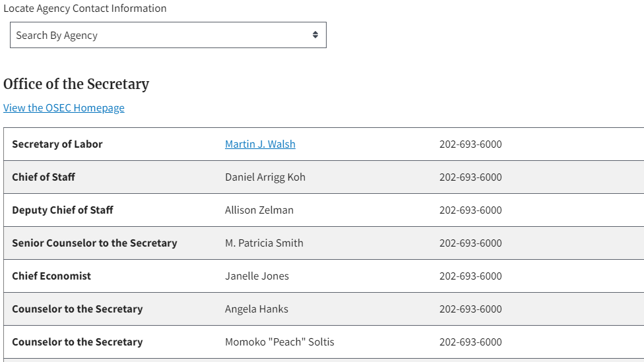Viewport: 644px width, 362px height.
Task: Select the Deputy Chief of Staff title cell
Action: [x=63, y=210]
